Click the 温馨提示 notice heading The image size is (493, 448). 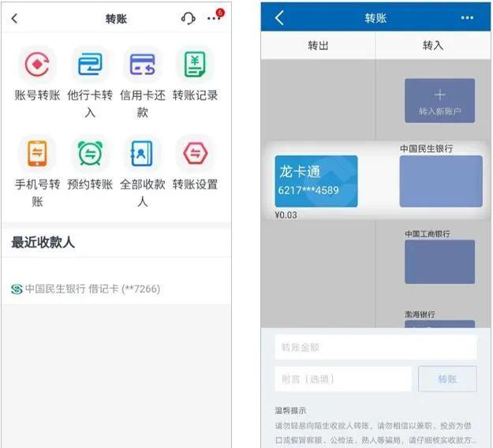290,410
